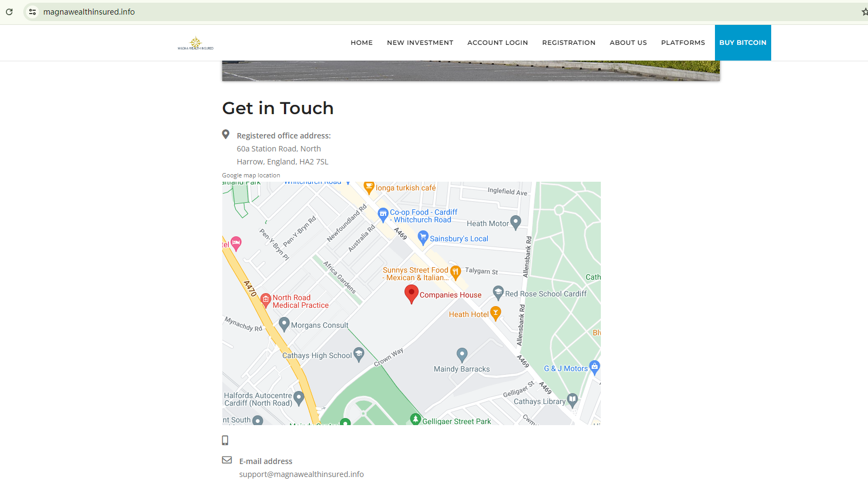Screen dimensions: 868x490
Task: Open the ACCOUNT LOGIN page
Action: pos(498,43)
